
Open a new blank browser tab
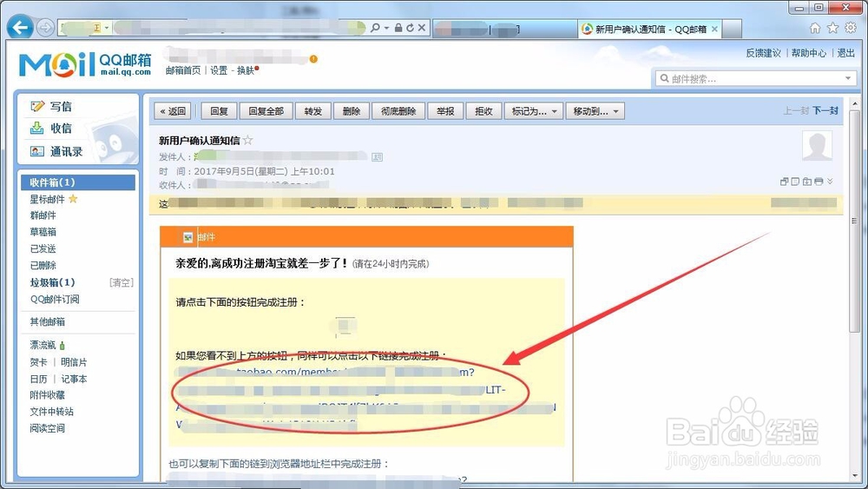[x=732, y=29]
